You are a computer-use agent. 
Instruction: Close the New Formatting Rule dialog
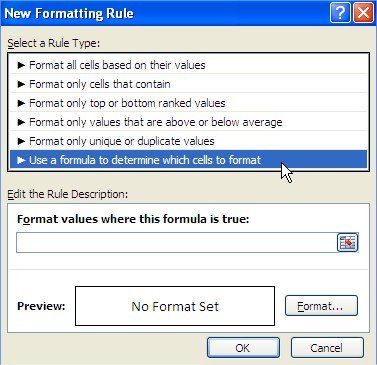tap(363, 13)
